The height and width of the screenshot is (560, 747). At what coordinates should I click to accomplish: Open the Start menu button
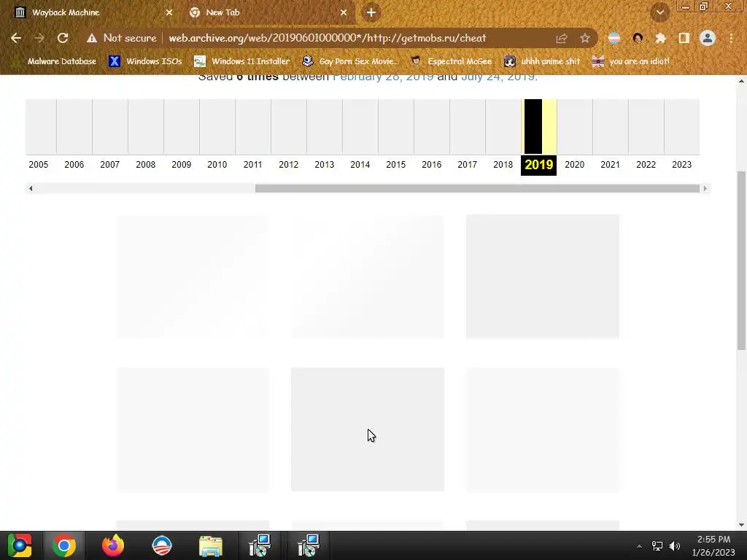[x=20, y=545]
